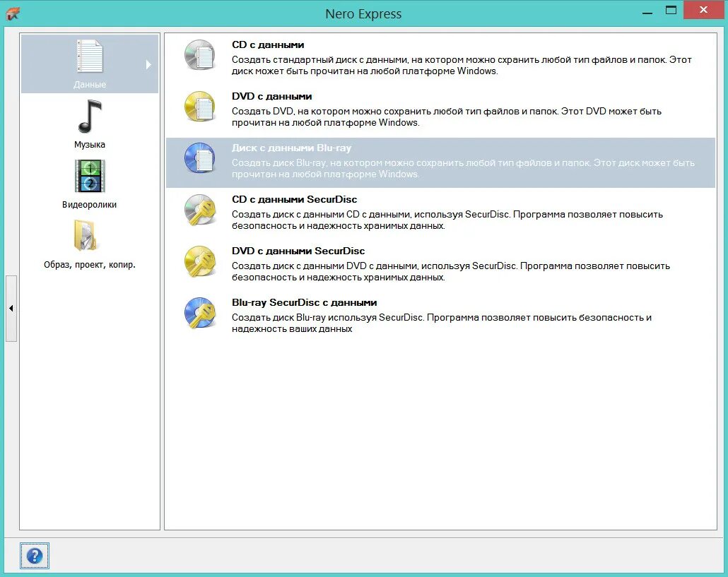Click the Nero Express app icon in title bar

[x=13, y=13]
